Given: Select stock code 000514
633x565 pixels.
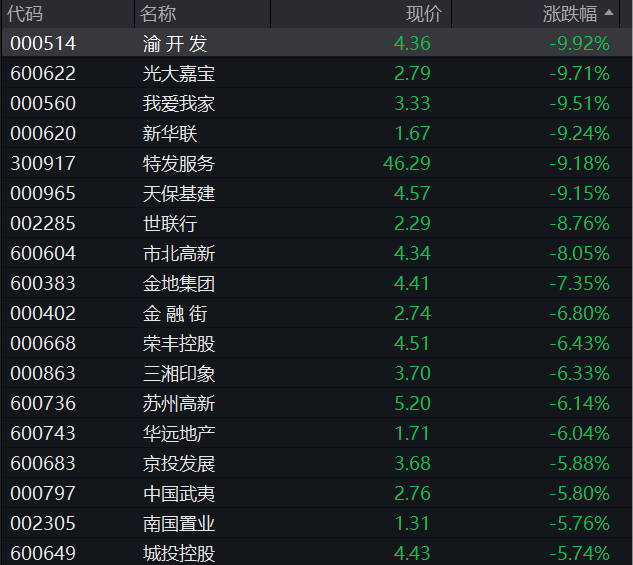Looking at the screenshot, I should 43,44.
